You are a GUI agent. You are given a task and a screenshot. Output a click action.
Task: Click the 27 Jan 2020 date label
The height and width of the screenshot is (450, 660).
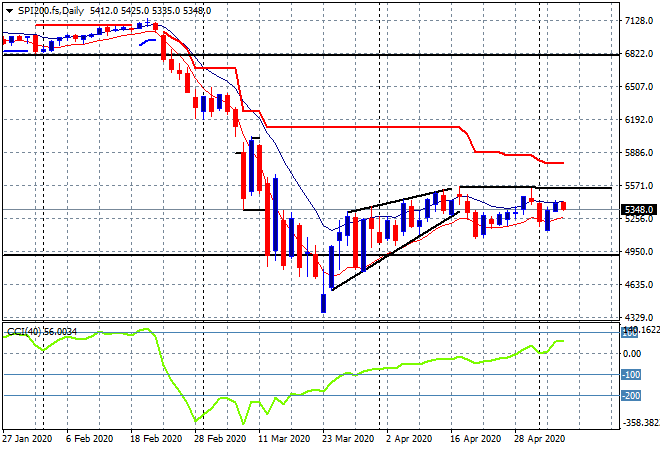pyautogui.click(x=27, y=439)
